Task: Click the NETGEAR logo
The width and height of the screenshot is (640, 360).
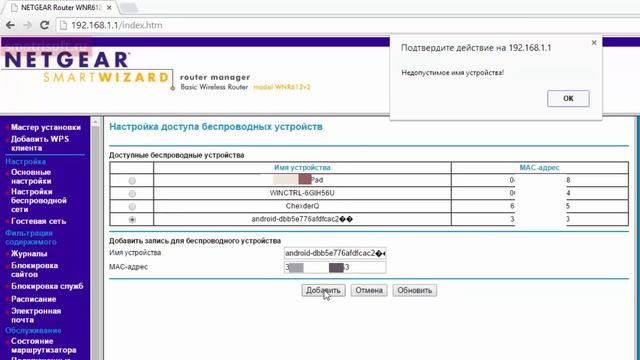Action: tap(67, 60)
